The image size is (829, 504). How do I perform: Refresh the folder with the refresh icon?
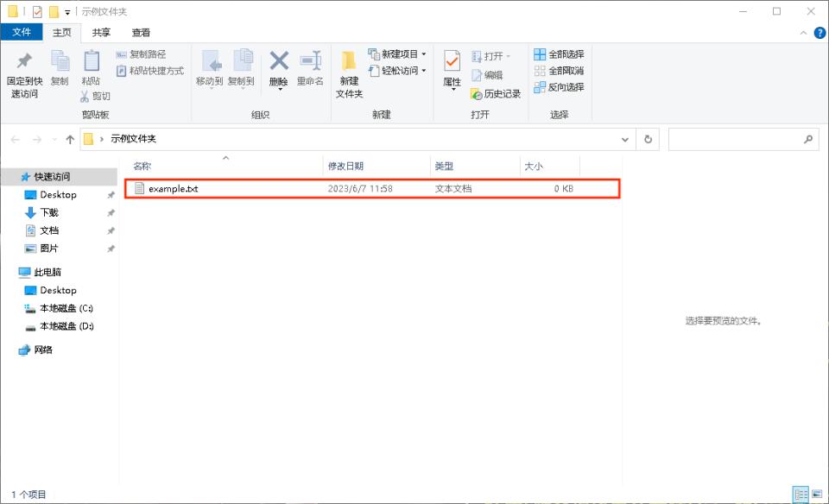(x=649, y=139)
